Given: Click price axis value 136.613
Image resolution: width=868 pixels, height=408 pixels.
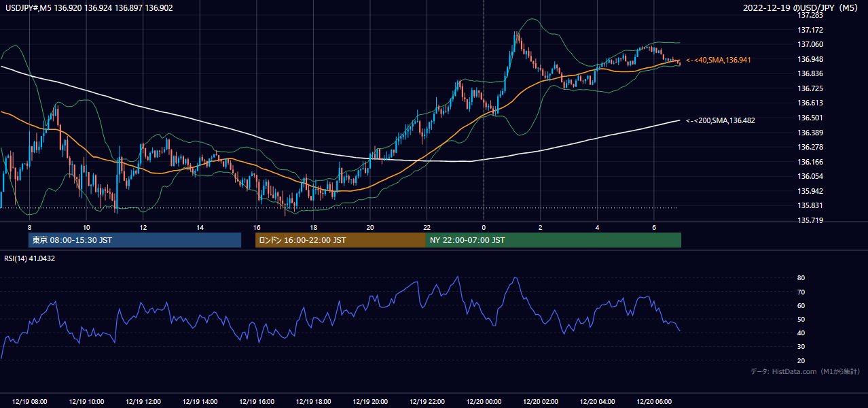Looking at the screenshot, I should point(810,103).
